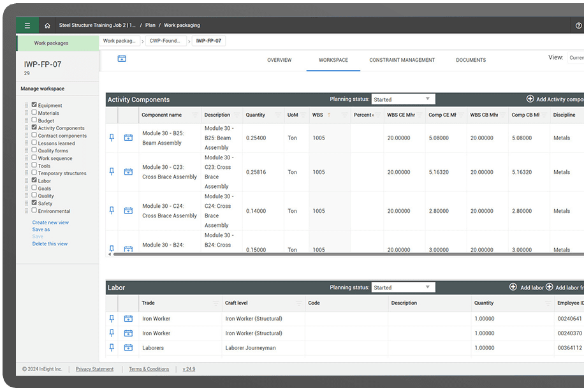The image size is (584, 392).
Task: Switch to the Documents tab
Action: [471, 60]
